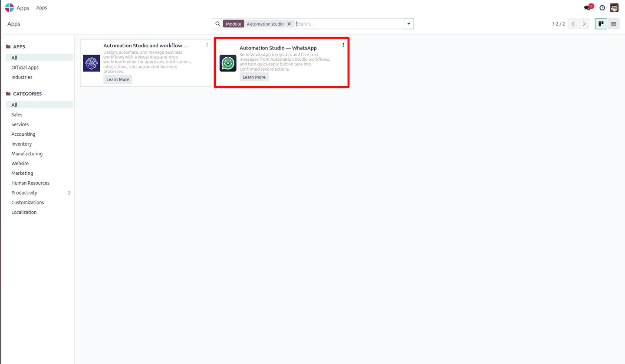625x364 pixels.
Task: Click the Apps breadcrumb heading
Action: pyautogui.click(x=14, y=24)
